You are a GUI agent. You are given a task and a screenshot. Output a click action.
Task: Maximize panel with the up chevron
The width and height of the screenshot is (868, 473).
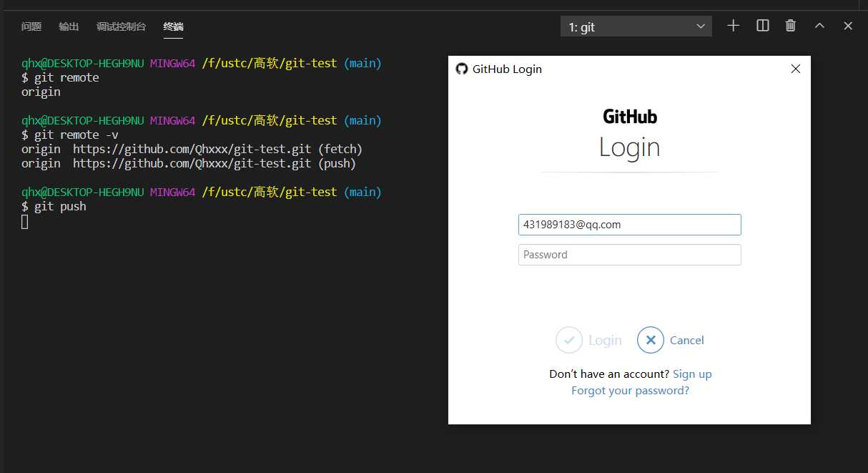point(819,26)
